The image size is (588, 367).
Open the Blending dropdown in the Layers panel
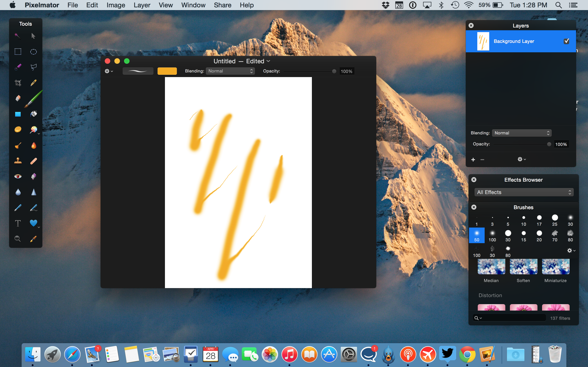(521, 133)
